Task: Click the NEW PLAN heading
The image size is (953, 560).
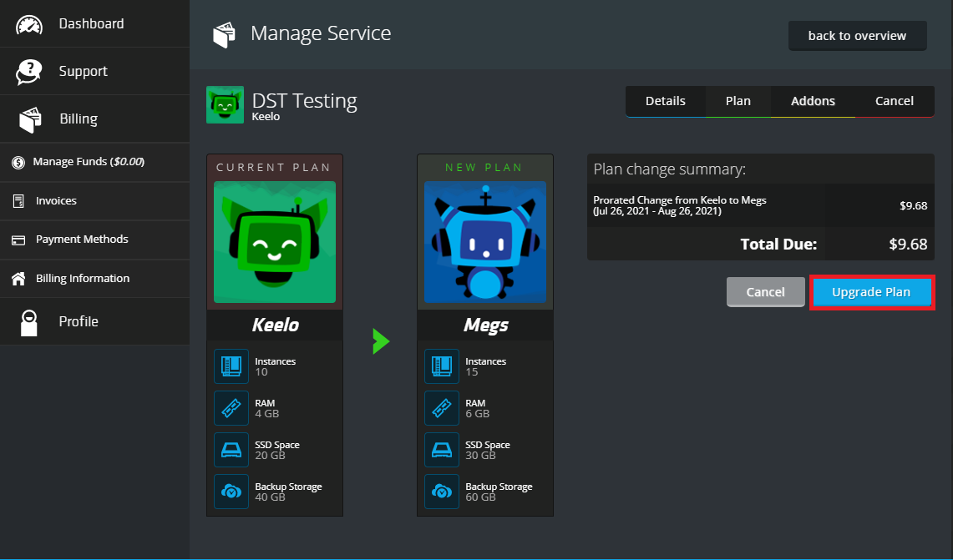Action: (x=484, y=168)
